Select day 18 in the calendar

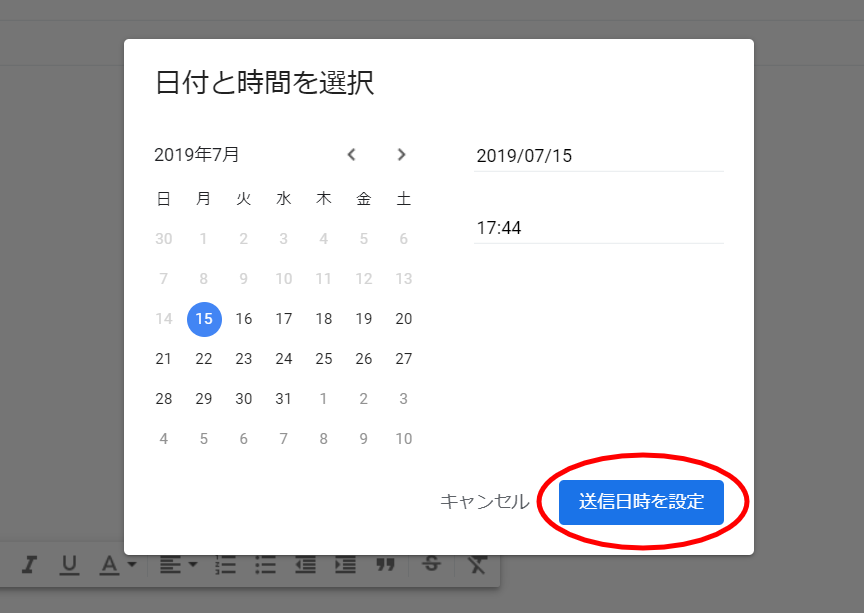pos(324,319)
